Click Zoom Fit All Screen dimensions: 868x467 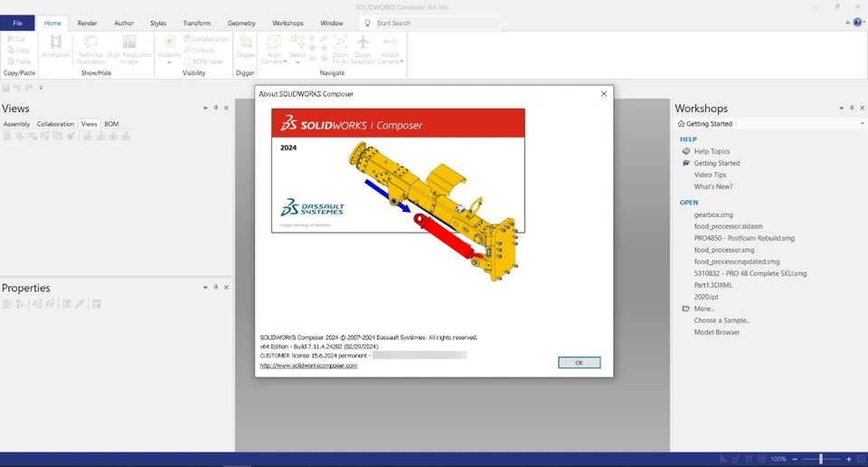tap(341, 49)
